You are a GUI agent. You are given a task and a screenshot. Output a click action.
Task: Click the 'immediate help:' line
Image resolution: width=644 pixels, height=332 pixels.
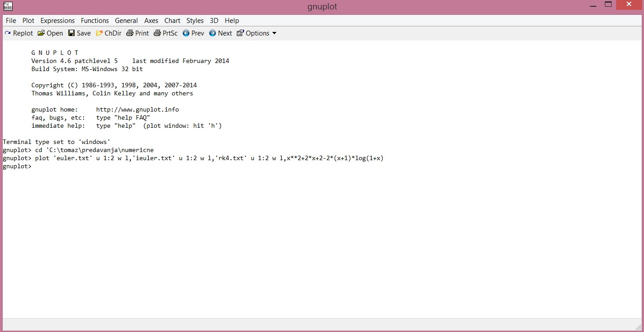[127, 126]
